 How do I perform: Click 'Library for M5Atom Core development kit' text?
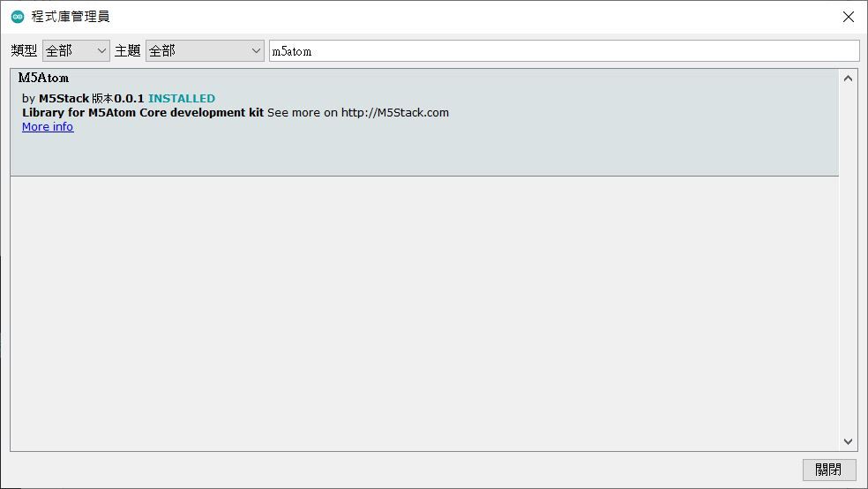[143, 112]
